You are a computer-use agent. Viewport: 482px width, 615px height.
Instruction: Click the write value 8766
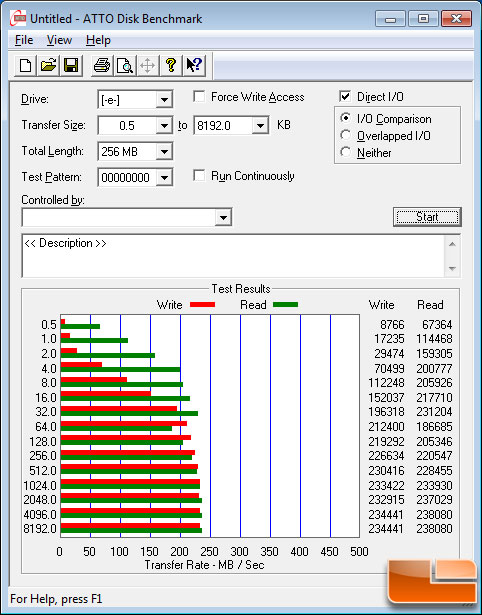(392, 325)
